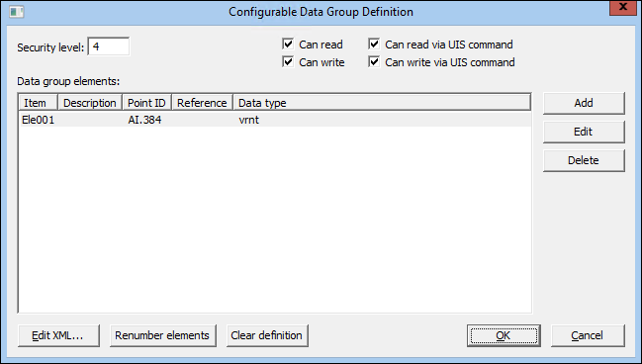Viewport: 642px width, 364px height.
Task: Open the Edit XML... dialog
Action: [58, 335]
